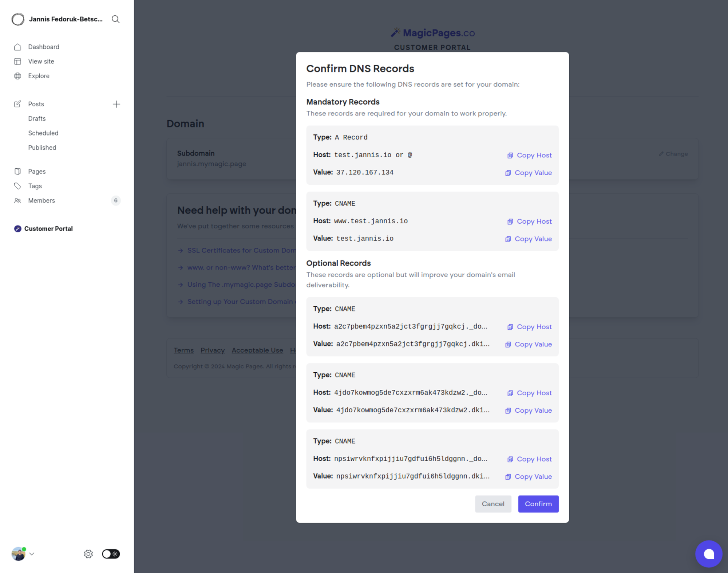Switch to the Published posts view
This screenshot has height=573, width=728.
coord(42,148)
